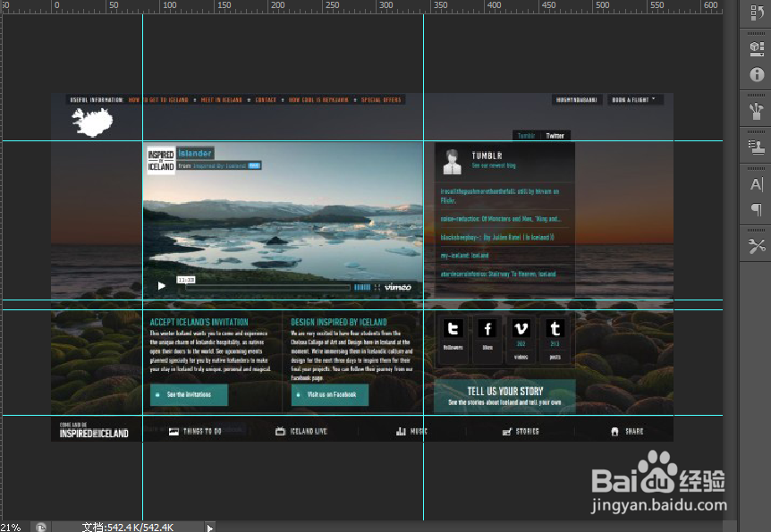This screenshot has height=532, width=771.
Task: Open the Paragraph panel icon
Action: 757,210
